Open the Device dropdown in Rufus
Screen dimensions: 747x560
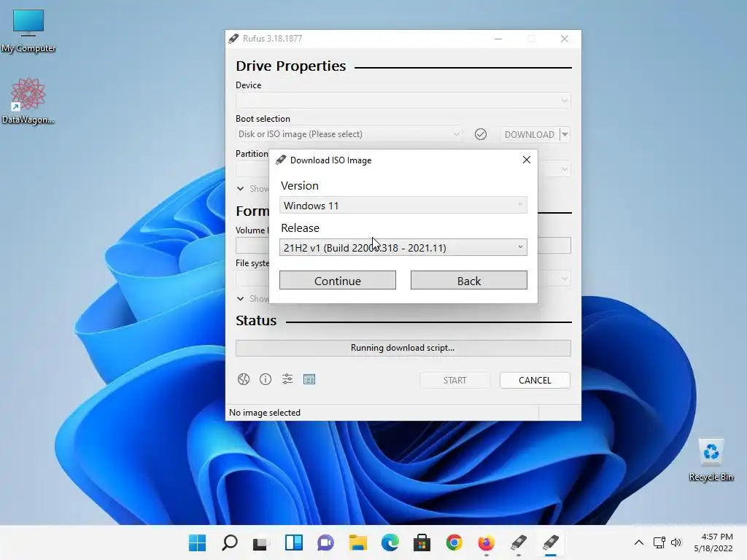click(403, 101)
